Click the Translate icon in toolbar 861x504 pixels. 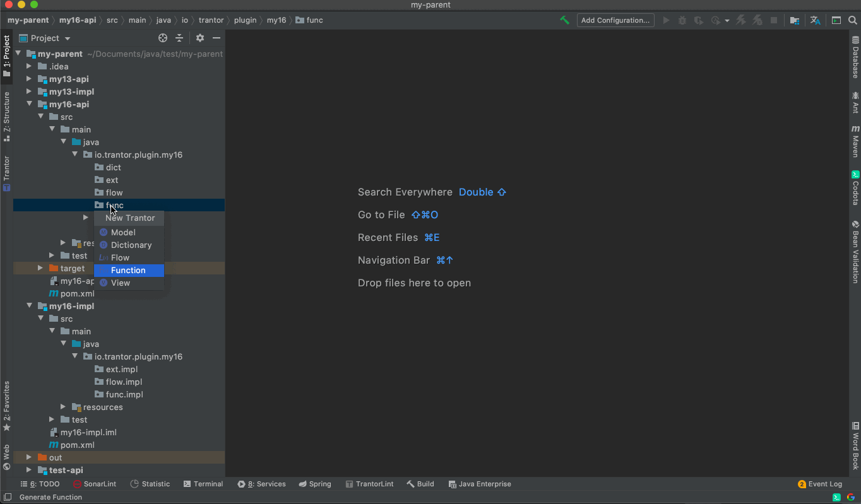tap(815, 20)
